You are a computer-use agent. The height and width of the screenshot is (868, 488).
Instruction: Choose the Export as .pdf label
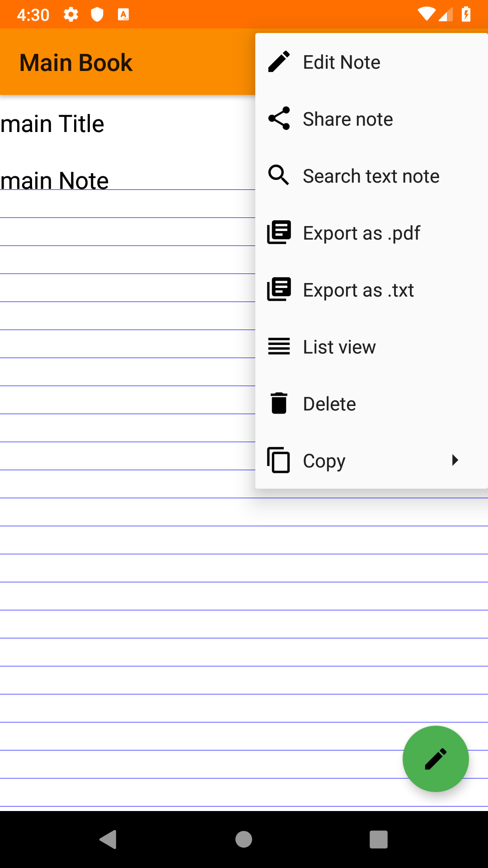361,233
